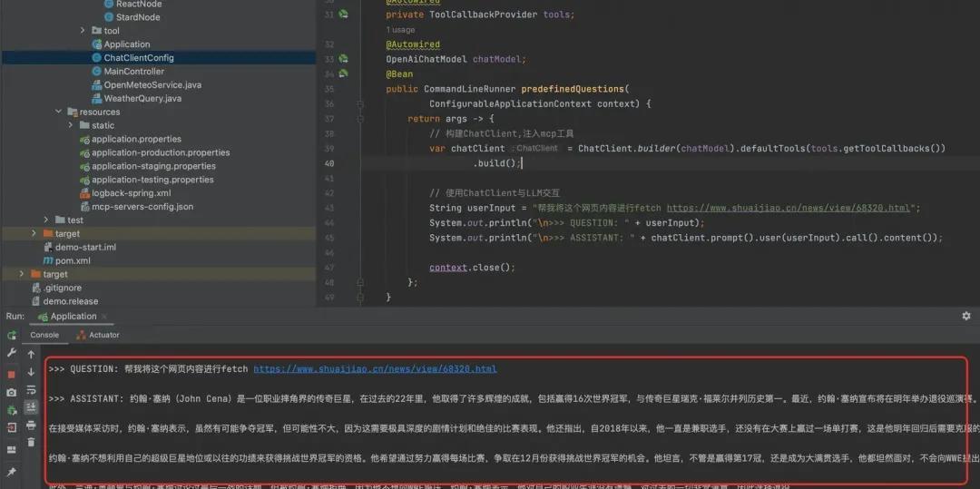This screenshot has height=489, width=980.
Task: Toggle scroll to end of console
Action: click(x=31, y=407)
